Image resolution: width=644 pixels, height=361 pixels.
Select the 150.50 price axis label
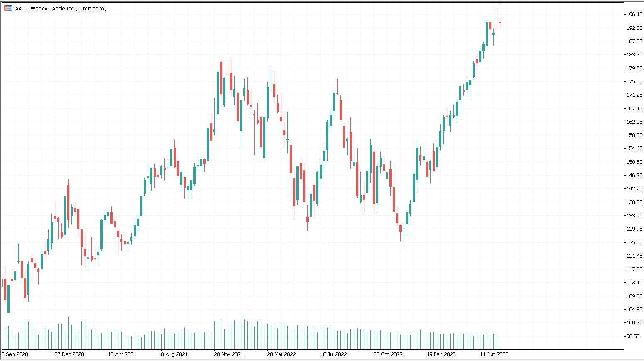click(x=634, y=162)
